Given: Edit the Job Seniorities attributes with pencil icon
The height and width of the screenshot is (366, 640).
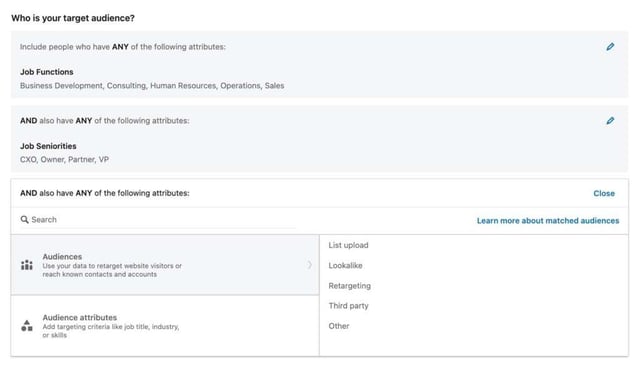Looking at the screenshot, I should (x=610, y=120).
